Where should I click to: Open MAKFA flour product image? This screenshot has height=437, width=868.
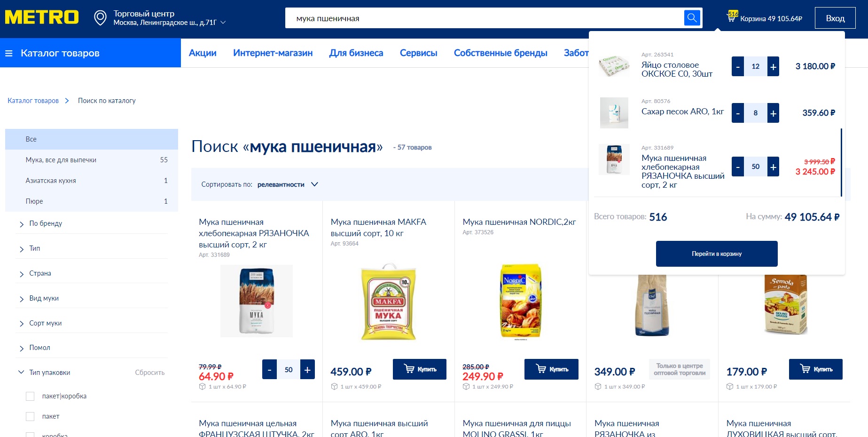389,301
